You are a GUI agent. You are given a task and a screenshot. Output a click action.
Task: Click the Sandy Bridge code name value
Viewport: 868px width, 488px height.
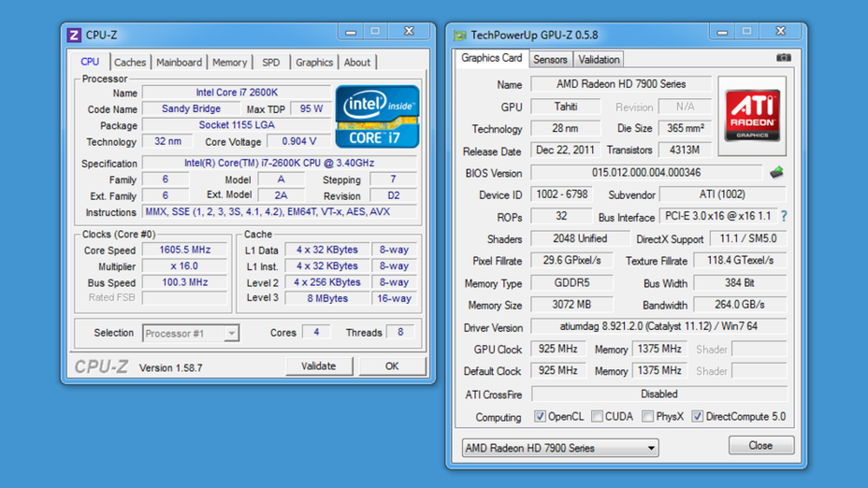tap(191, 109)
